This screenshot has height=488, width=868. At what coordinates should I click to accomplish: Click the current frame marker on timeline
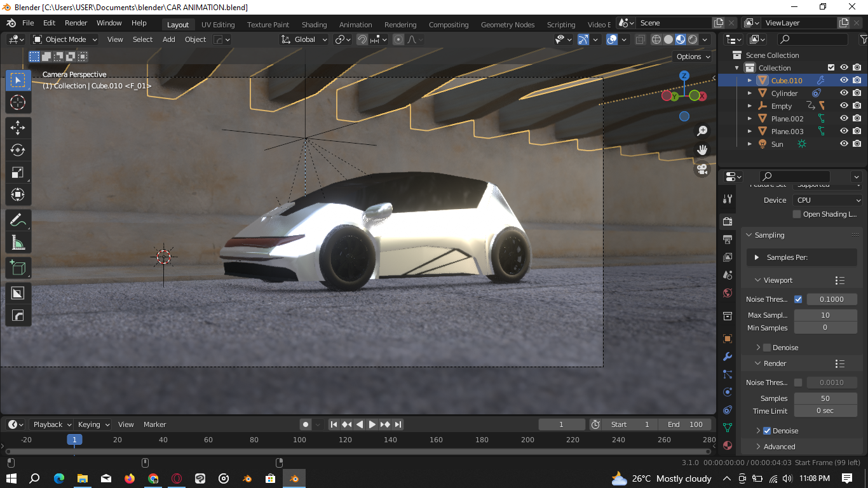pos(74,440)
